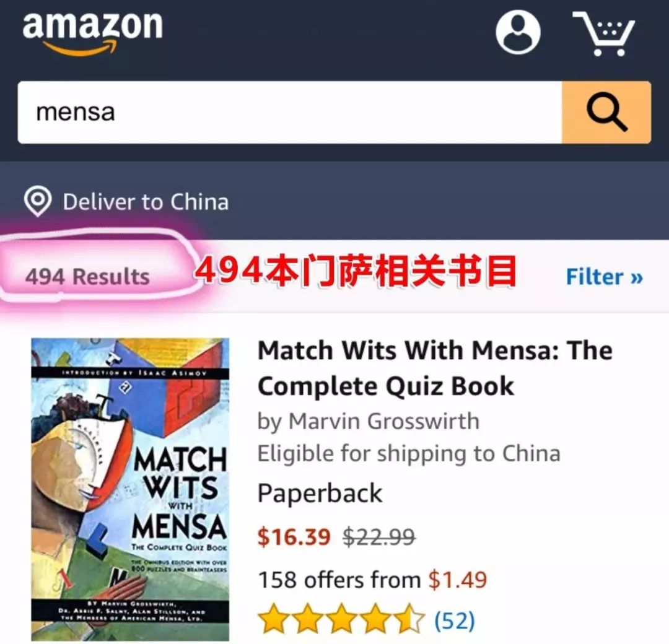Click Eligible for shipping to China text
The width and height of the screenshot is (669, 644).
pyautogui.click(x=409, y=453)
